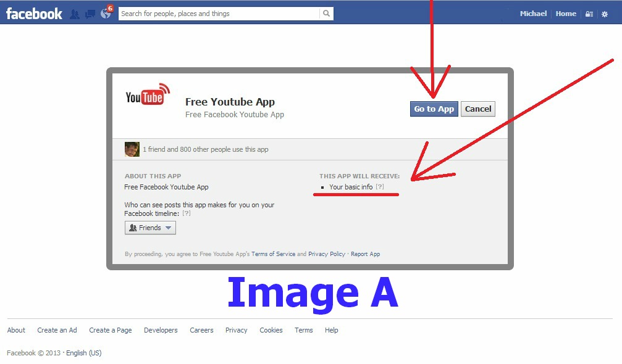Click the Cancel button
The image size is (622, 364).
click(478, 109)
